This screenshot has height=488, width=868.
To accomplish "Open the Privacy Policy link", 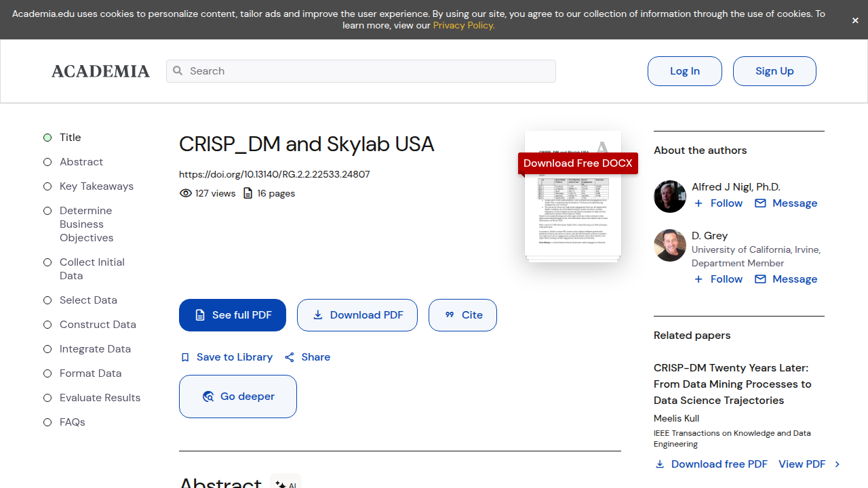I will click(464, 25).
